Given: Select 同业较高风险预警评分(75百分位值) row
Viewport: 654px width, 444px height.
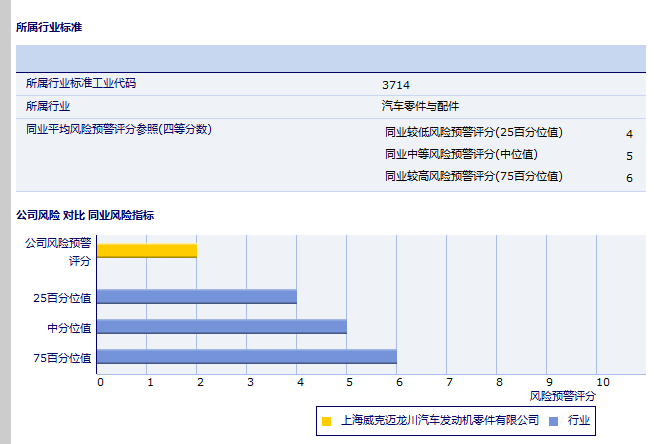Looking at the screenshot, I should pyautogui.click(x=473, y=176).
